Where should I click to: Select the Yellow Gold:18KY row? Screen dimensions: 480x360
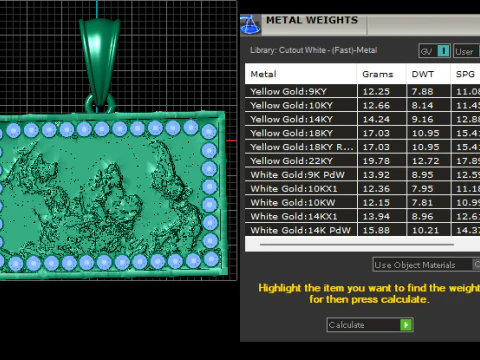click(x=362, y=133)
